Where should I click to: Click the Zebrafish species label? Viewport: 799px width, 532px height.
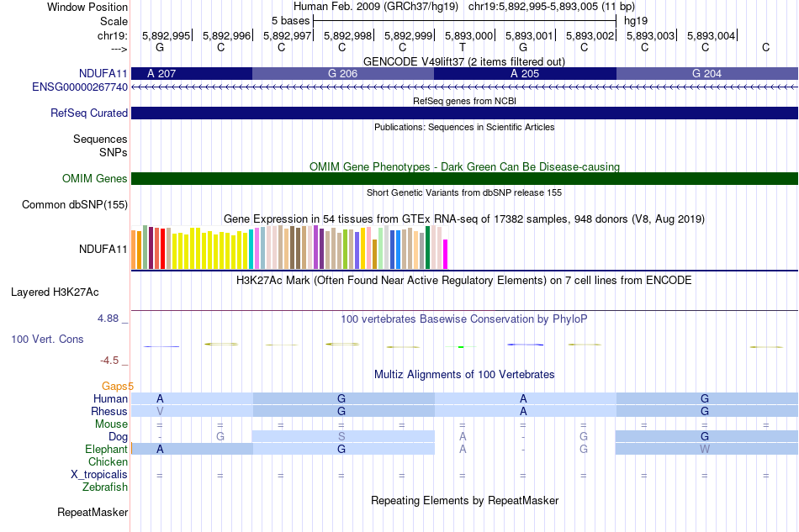click(x=105, y=487)
